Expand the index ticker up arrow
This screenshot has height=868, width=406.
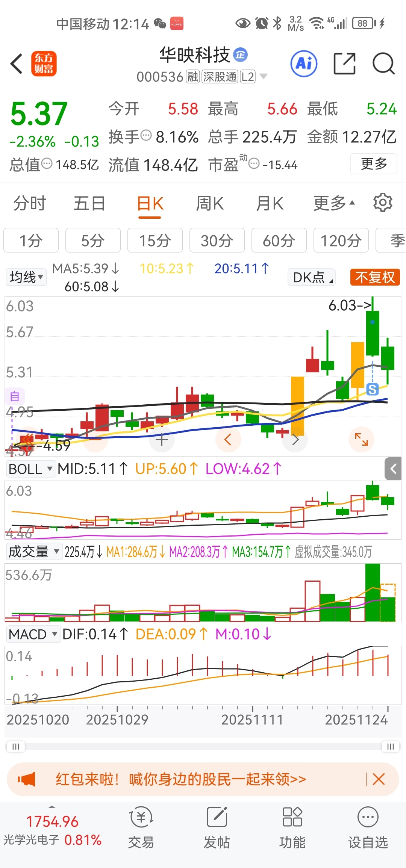click(52, 807)
